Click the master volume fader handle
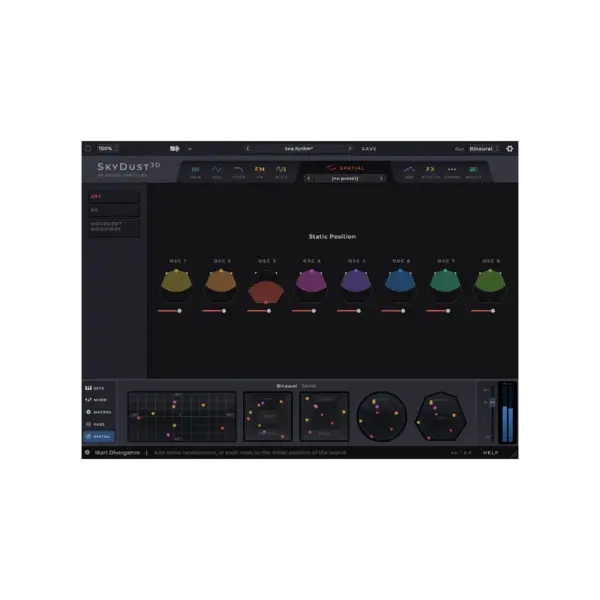 point(492,402)
